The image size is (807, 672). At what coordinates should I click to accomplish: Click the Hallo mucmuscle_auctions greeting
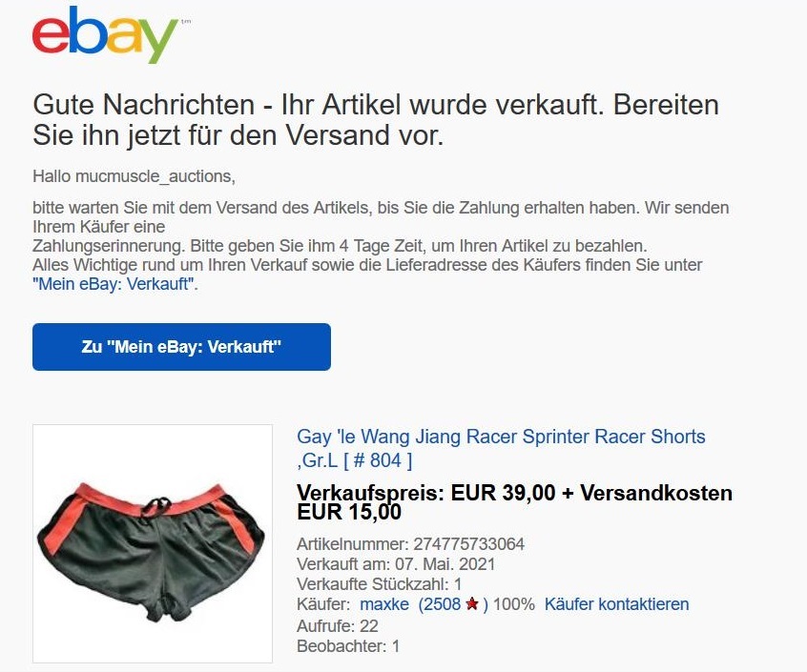[134, 176]
